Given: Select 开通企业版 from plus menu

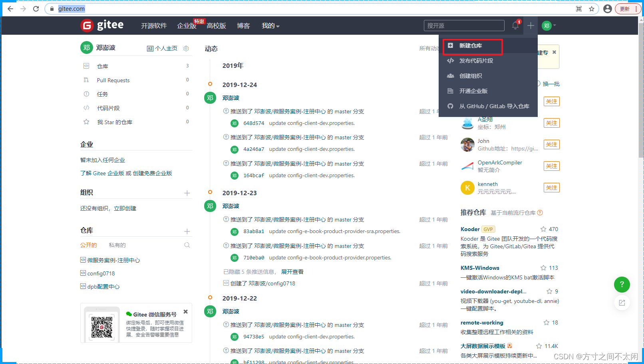Looking at the screenshot, I should click(488, 91).
